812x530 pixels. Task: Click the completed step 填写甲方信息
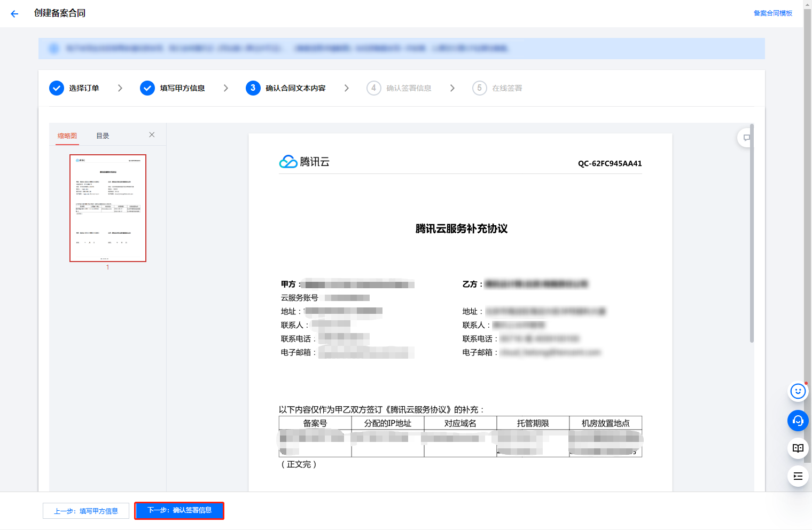coord(173,88)
